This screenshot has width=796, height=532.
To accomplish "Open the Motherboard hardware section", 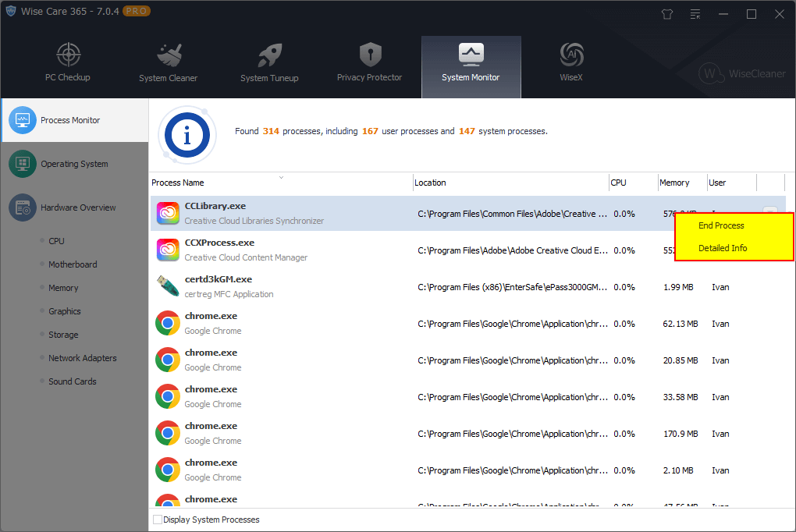I will click(x=73, y=264).
